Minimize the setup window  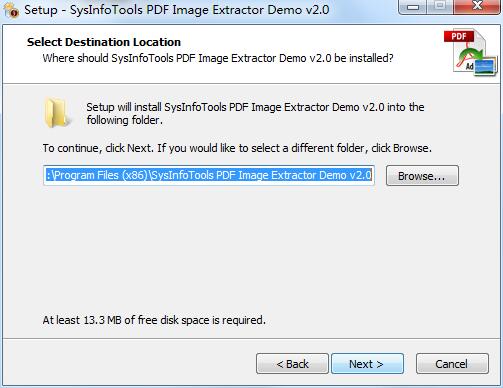pyautogui.click(x=413, y=6)
